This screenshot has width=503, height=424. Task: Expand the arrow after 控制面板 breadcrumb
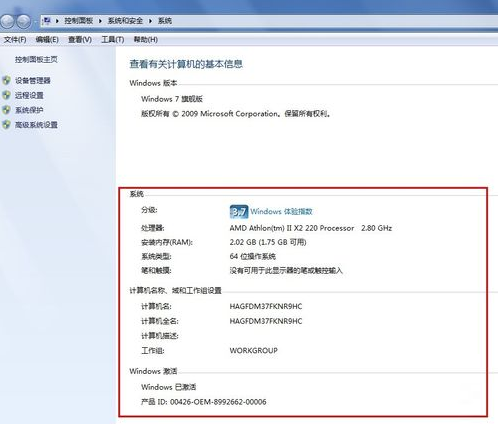(100, 21)
